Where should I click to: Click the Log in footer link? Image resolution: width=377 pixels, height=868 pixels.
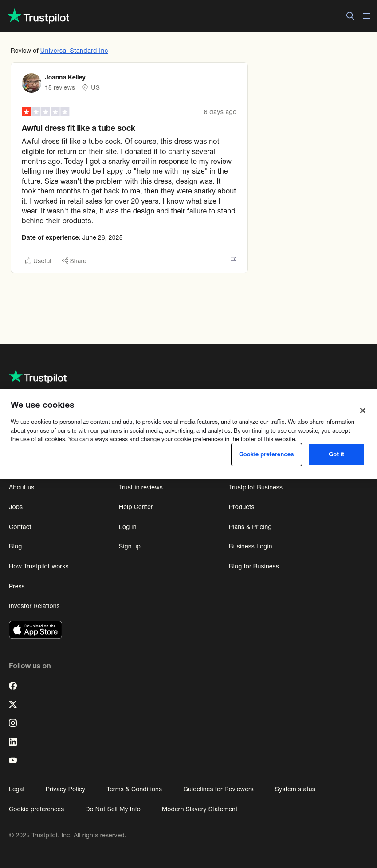click(128, 527)
